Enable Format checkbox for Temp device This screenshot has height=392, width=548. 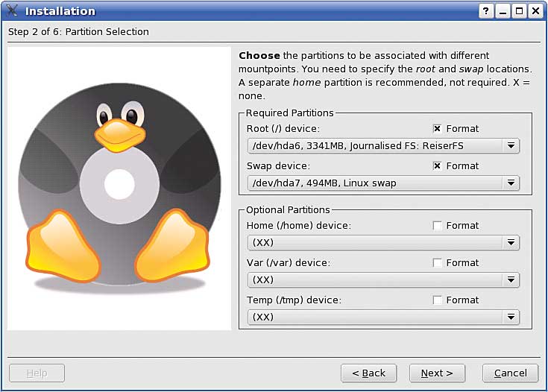pyautogui.click(x=437, y=300)
